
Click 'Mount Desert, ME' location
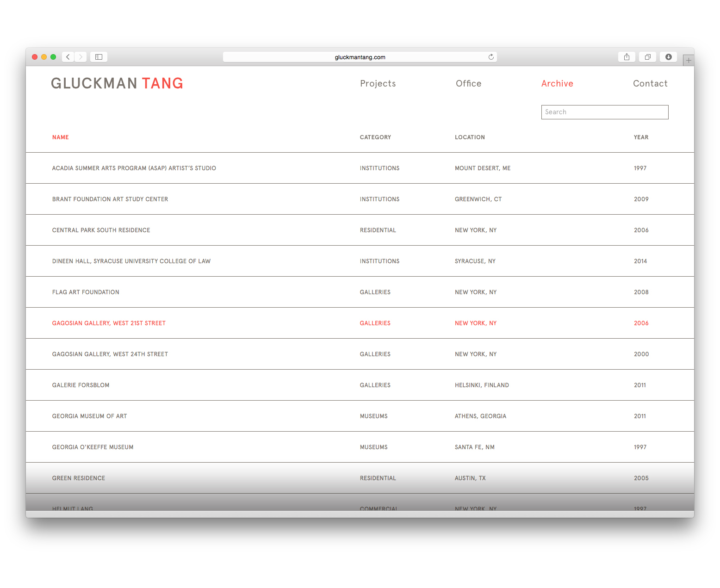click(483, 168)
